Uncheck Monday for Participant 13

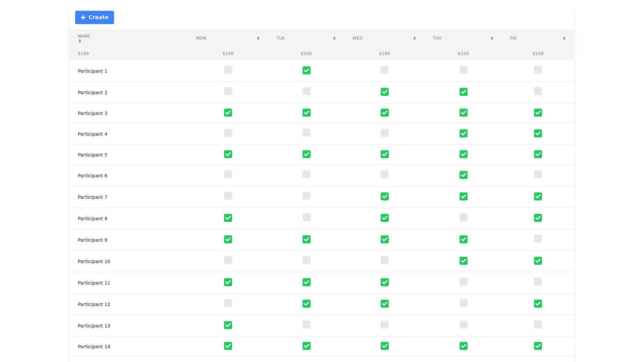[228, 325]
